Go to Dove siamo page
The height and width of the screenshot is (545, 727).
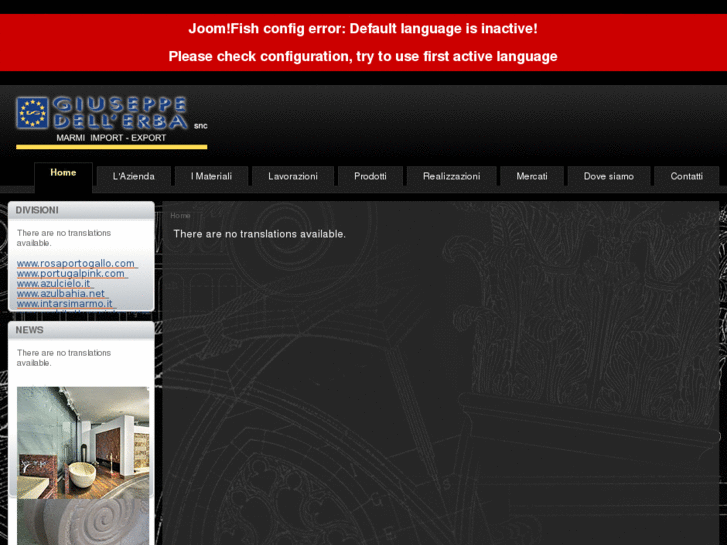click(x=609, y=176)
